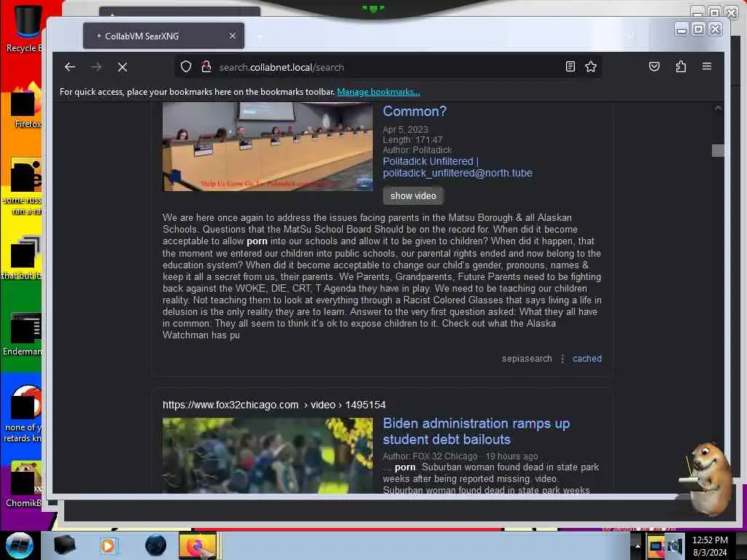This screenshot has width=747, height=560.
Task: Click the hamster desktop assistant character
Action: click(708, 478)
